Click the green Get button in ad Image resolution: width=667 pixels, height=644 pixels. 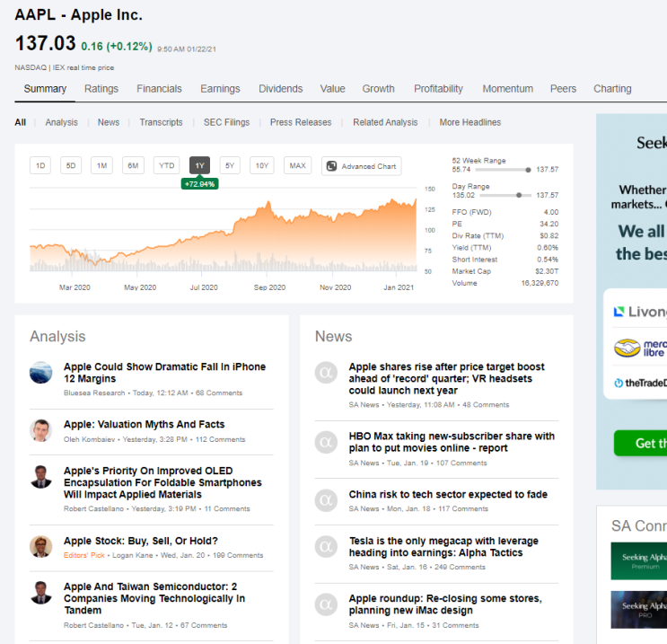coord(640,443)
